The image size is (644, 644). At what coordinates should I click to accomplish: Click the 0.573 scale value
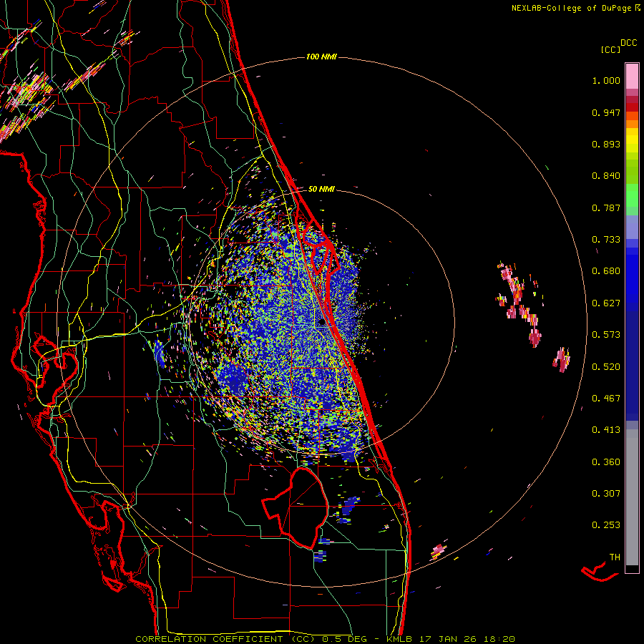(606, 335)
